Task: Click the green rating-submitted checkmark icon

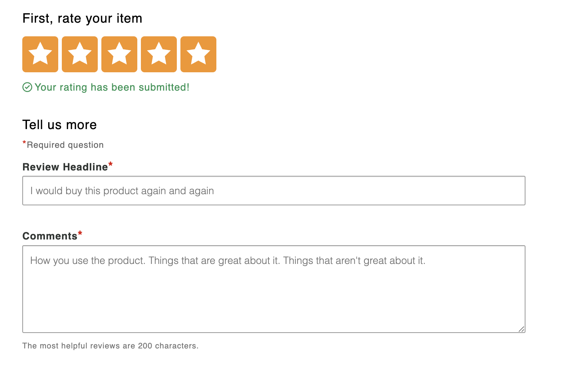Action: point(27,87)
